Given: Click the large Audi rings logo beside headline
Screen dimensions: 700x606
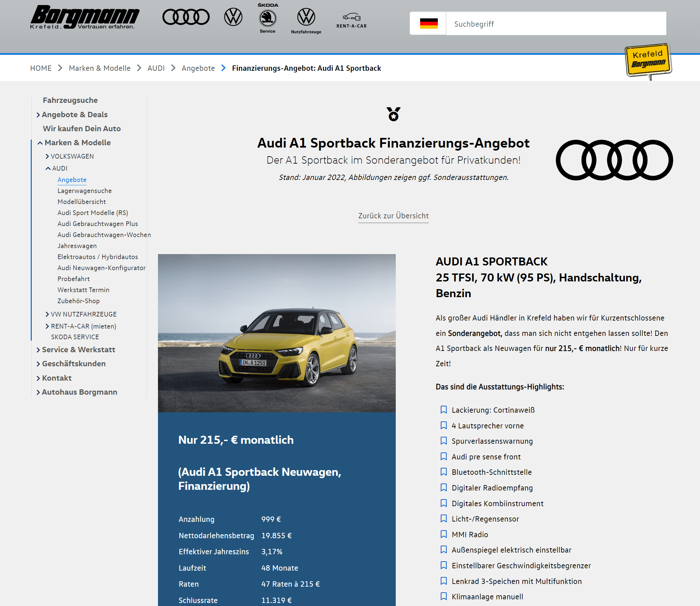Looking at the screenshot, I should pos(614,160).
